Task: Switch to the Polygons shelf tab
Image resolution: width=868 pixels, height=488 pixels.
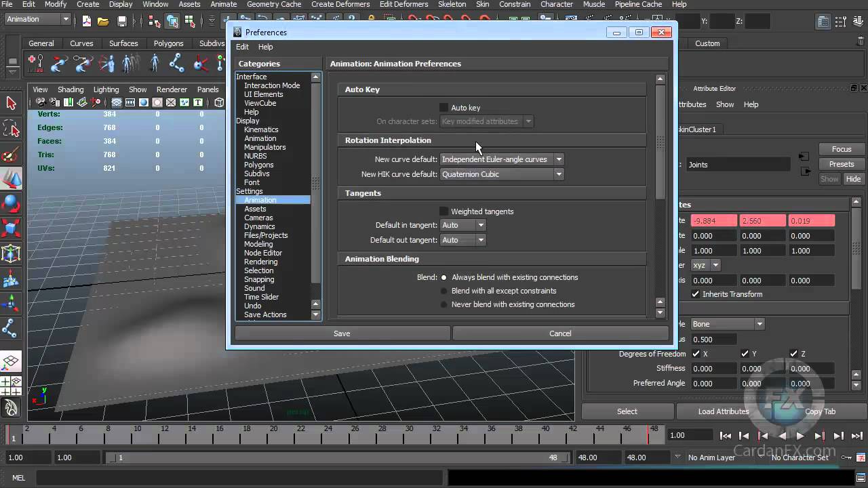Action: [x=168, y=43]
